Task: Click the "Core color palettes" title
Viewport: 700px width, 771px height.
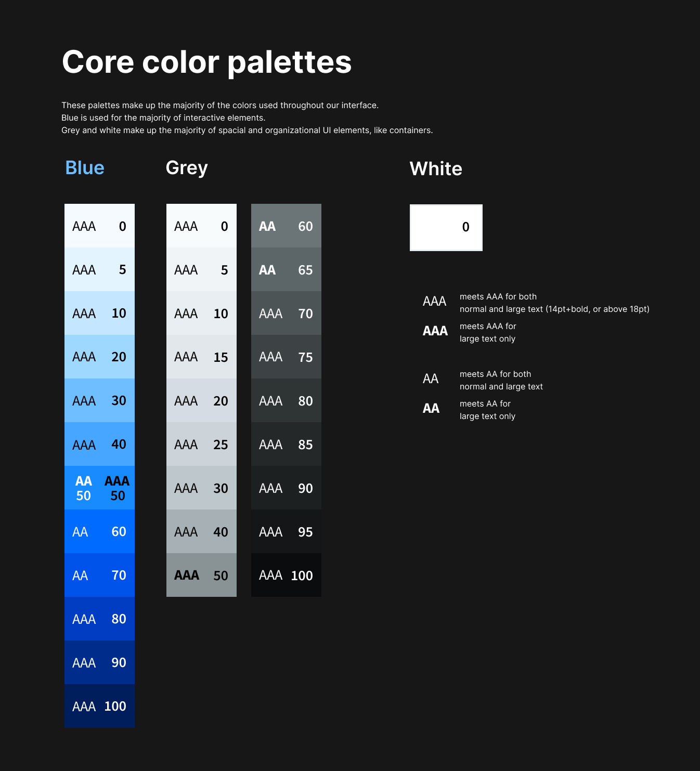Action: point(206,62)
